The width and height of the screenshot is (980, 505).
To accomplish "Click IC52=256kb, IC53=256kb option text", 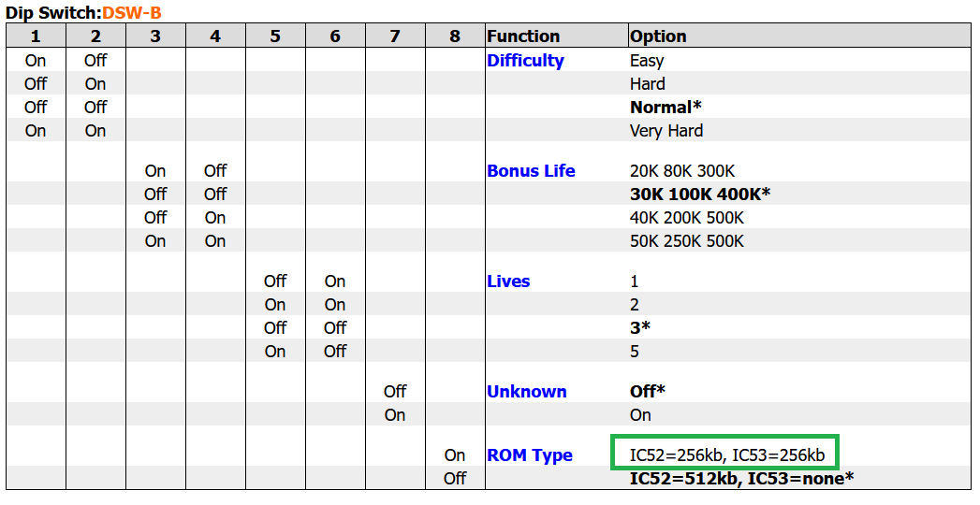I will coord(727,455).
